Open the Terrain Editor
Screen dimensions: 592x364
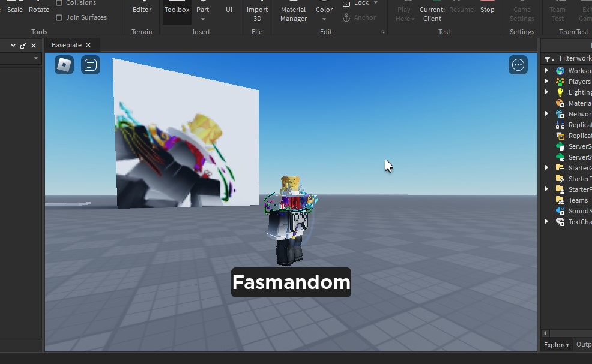[142, 10]
